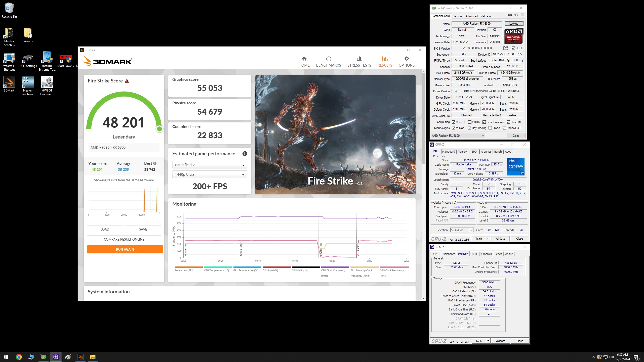Click the LOAD button in 3DMark

tap(105, 229)
